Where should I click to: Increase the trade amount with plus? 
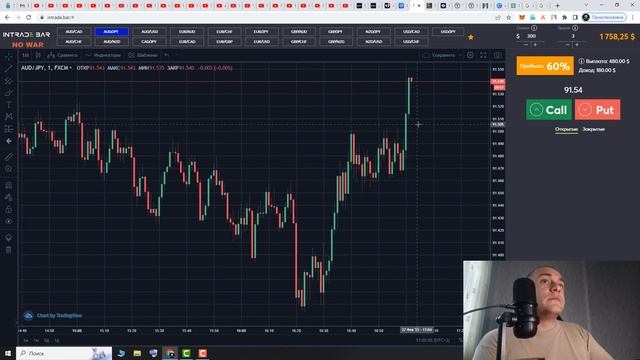point(536,44)
